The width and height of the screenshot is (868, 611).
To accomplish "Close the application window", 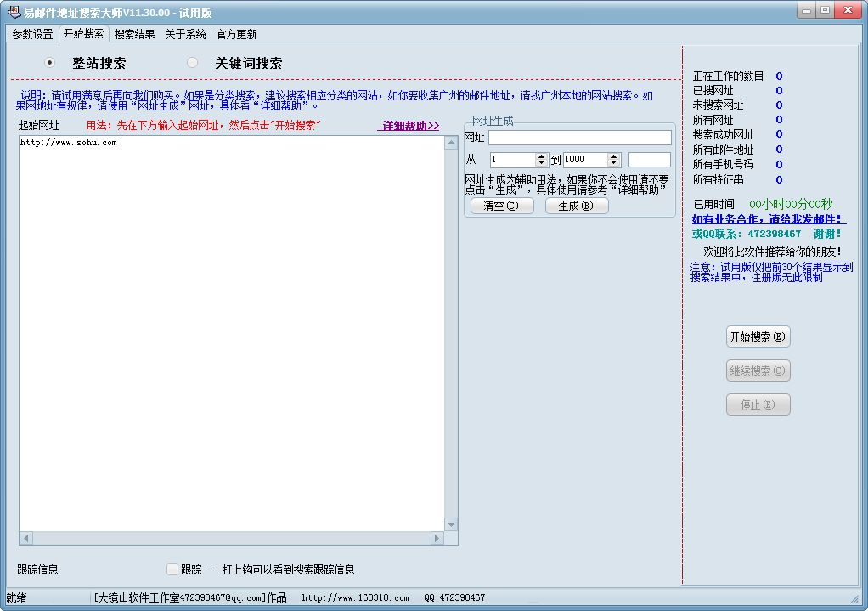I will pyautogui.click(x=848, y=10).
